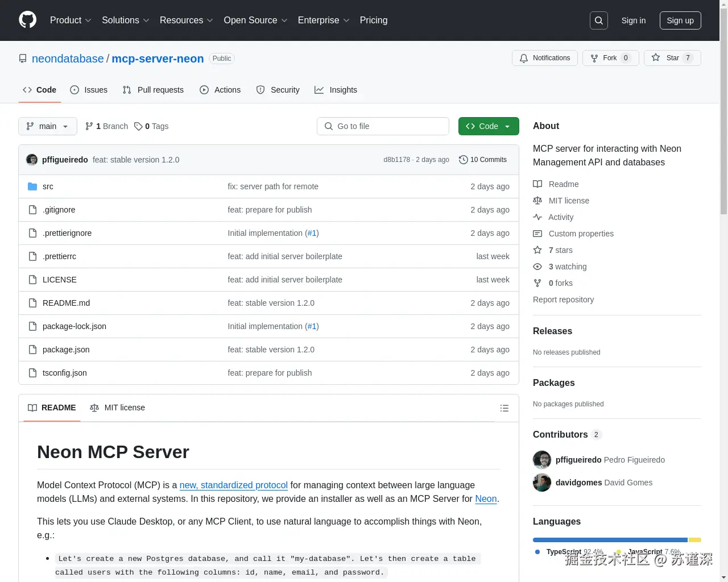The height and width of the screenshot is (582, 728).
Task: Select the MIT license tab in README panel
Action: (117, 408)
